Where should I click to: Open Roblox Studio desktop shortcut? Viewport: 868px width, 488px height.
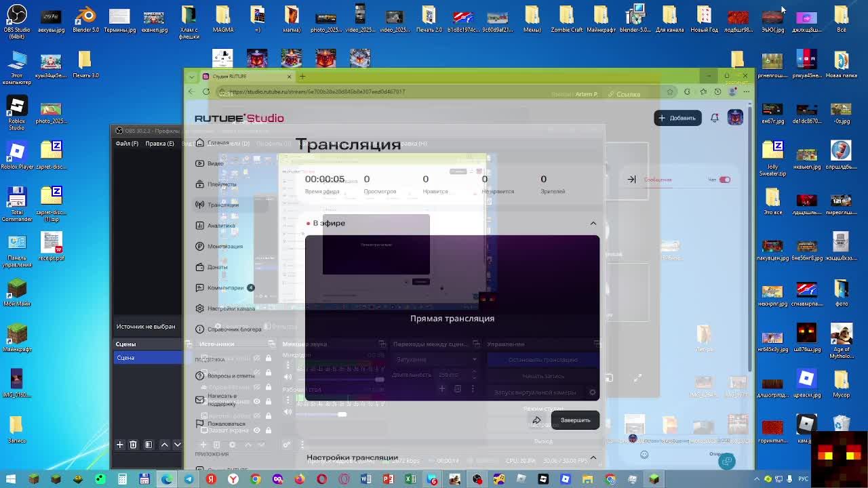tap(17, 113)
